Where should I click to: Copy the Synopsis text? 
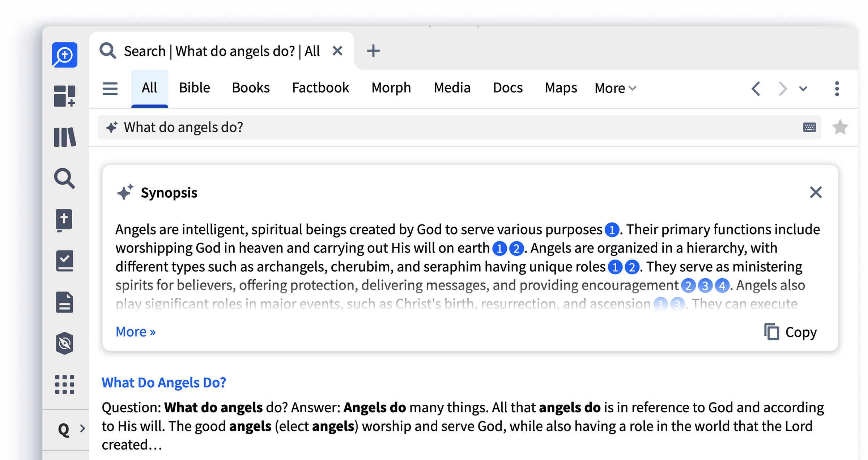[791, 332]
